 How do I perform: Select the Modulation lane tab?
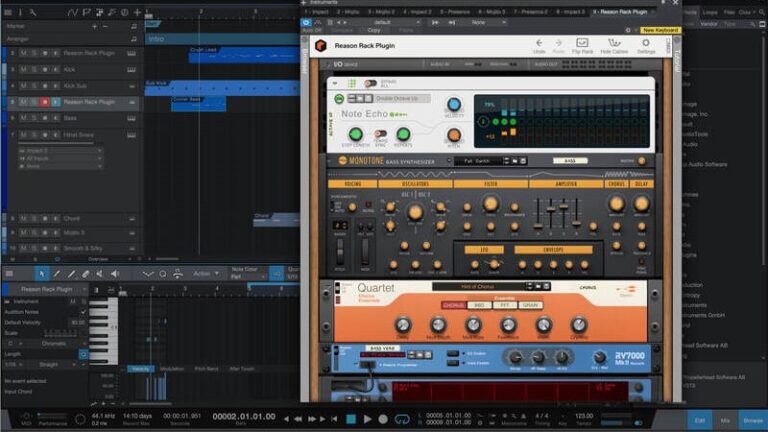pos(171,369)
